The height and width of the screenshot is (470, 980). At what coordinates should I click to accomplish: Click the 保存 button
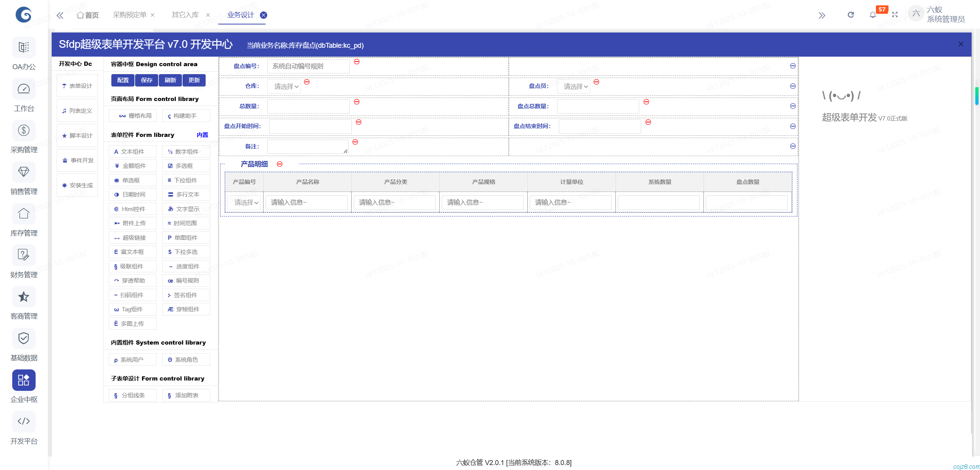coord(147,80)
